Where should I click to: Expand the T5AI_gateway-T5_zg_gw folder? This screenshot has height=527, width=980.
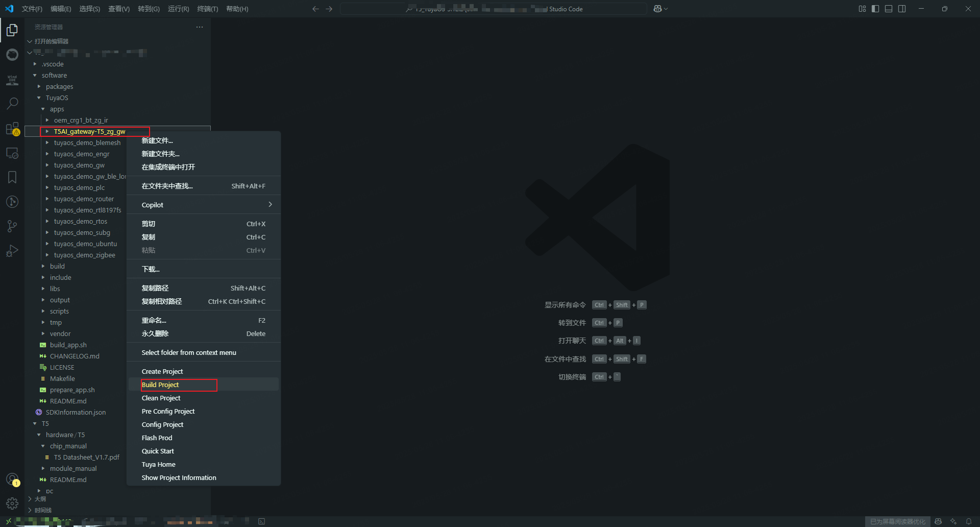(x=47, y=131)
